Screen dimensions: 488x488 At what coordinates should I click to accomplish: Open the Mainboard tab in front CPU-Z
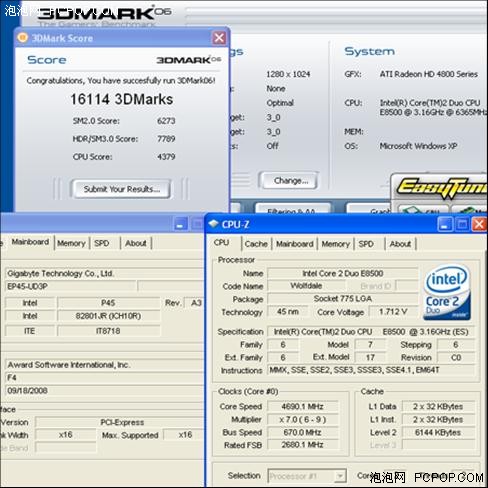click(x=295, y=244)
